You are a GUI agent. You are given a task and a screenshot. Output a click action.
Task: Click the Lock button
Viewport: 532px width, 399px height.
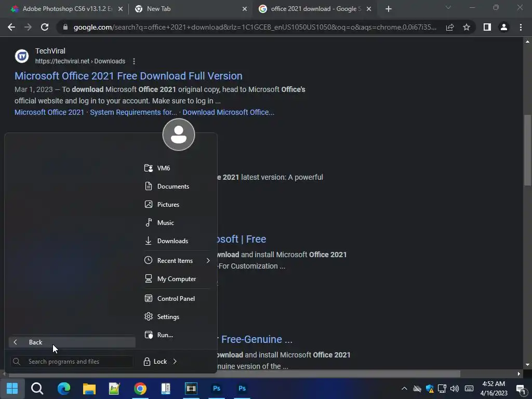(x=155, y=362)
